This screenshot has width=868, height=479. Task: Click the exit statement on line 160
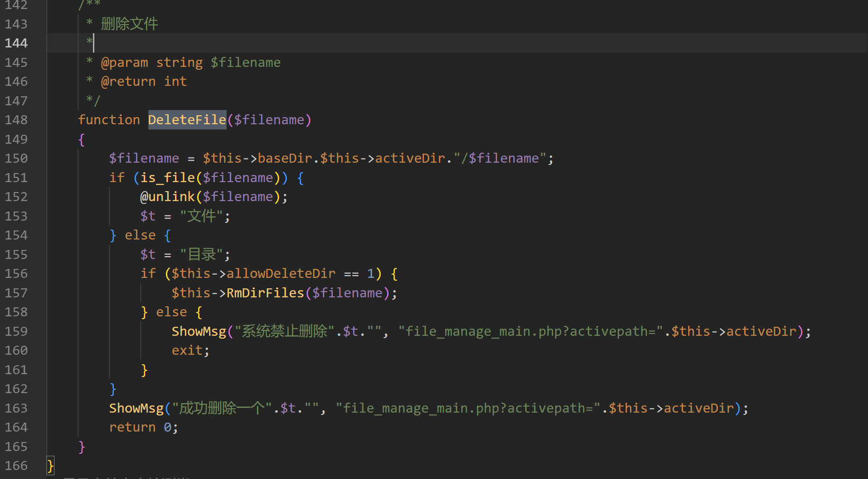[187, 350]
